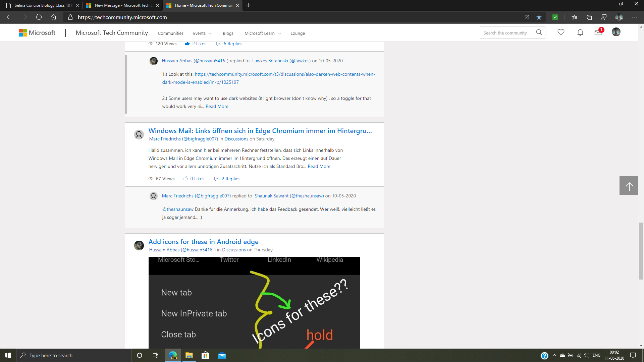
Task: Open your profile avatar picture
Action: [x=616, y=33]
